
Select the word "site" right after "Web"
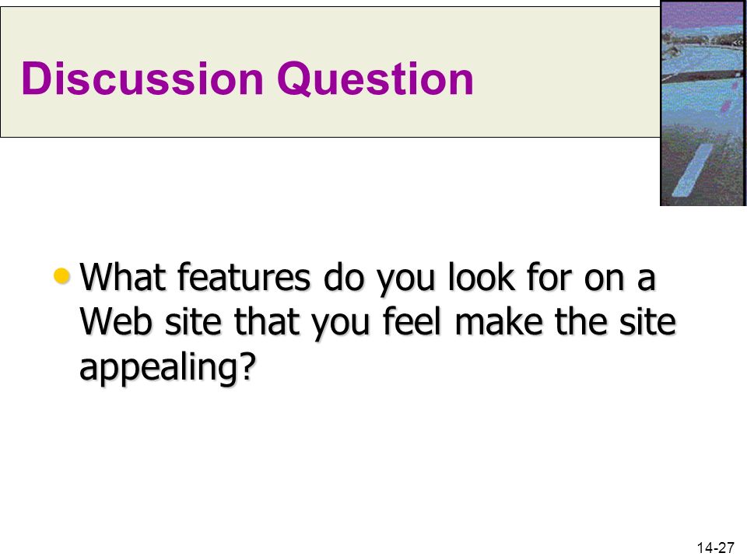[x=193, y=321]
